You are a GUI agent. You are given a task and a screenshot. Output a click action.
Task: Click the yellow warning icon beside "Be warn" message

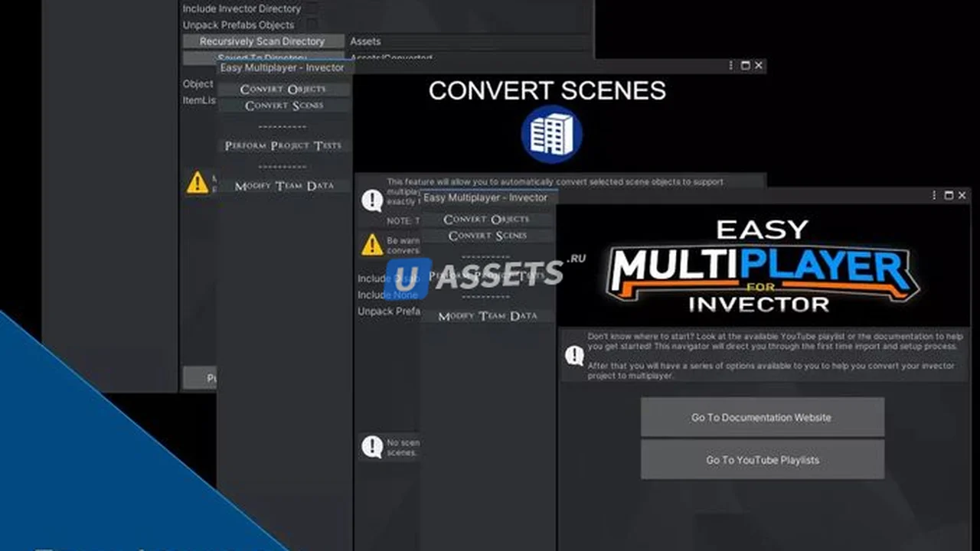pyautogui.click(x=372, y=245)
